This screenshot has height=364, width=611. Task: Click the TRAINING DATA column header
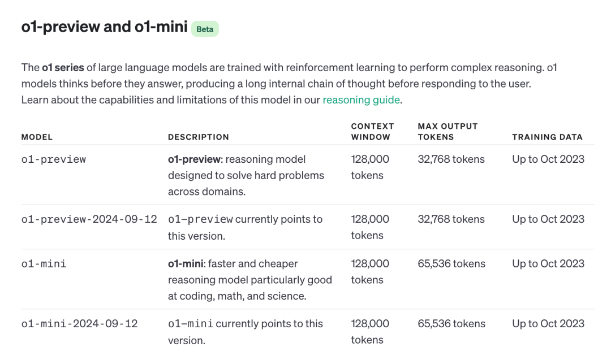[547, 137]
